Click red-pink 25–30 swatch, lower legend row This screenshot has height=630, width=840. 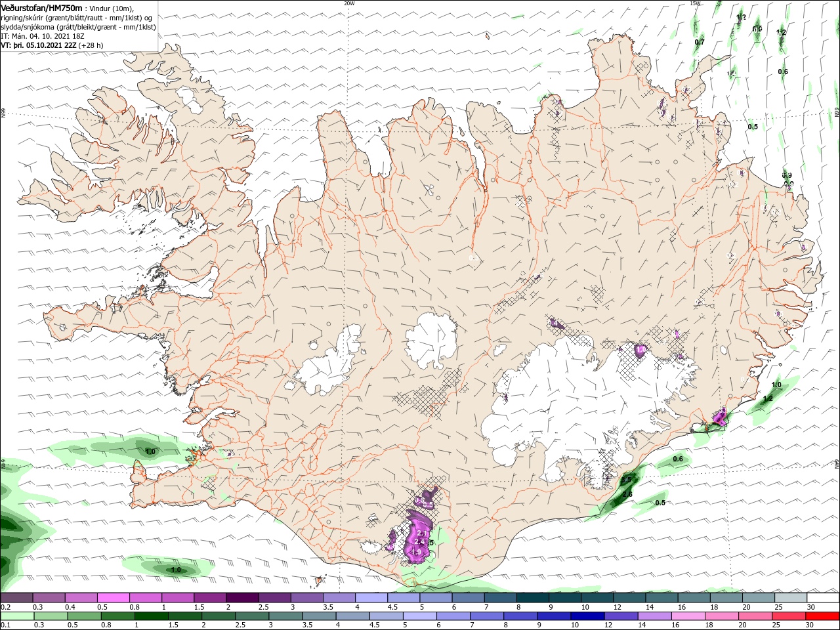[789, 616]
